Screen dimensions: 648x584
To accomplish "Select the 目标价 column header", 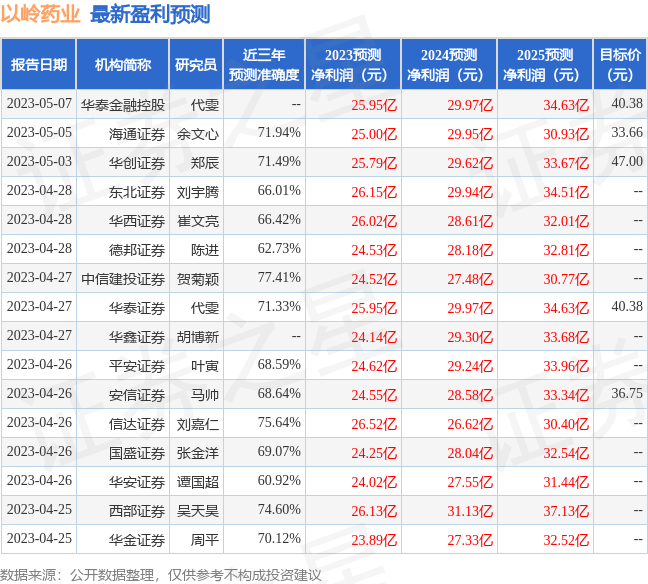I will click(620, 64).
